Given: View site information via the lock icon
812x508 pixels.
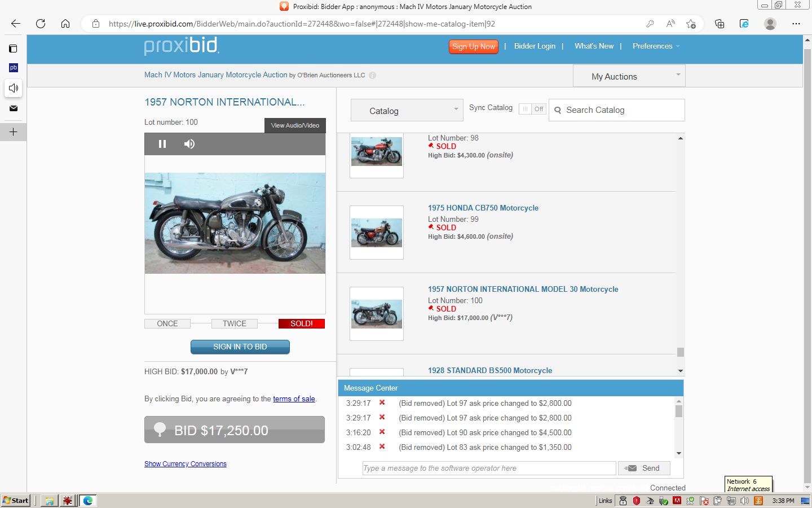Looking at the screenshot, I should (x=96, y=24).
